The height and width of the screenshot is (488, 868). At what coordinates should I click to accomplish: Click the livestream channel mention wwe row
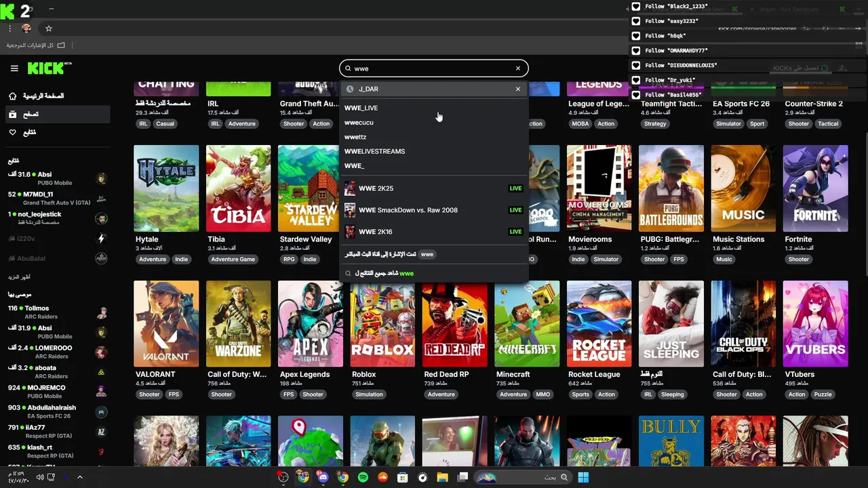pyautogui.click(x=433, y=254)
